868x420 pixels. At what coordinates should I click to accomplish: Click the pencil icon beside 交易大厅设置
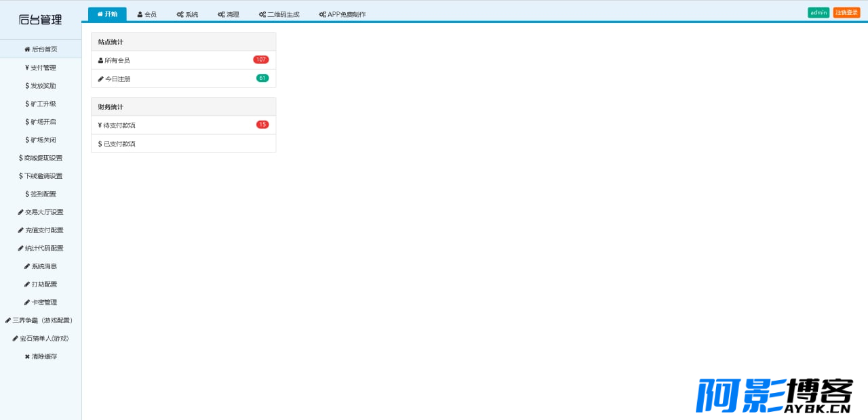coord(20,212)
